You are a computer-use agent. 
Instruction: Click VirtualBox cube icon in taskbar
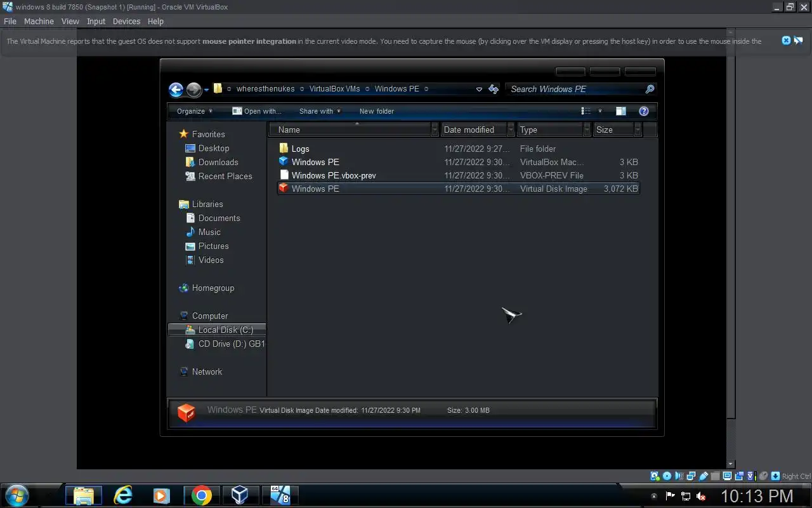pyautogui.click(x=240, y=495)
